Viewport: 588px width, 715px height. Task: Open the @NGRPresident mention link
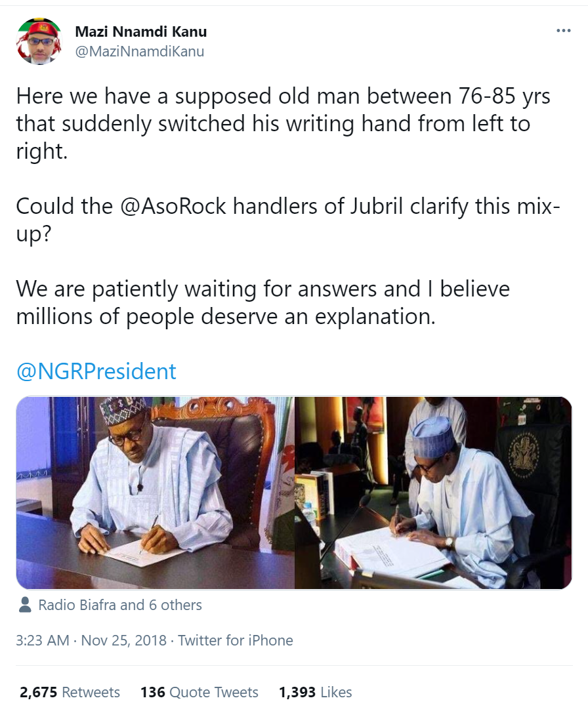96,371
